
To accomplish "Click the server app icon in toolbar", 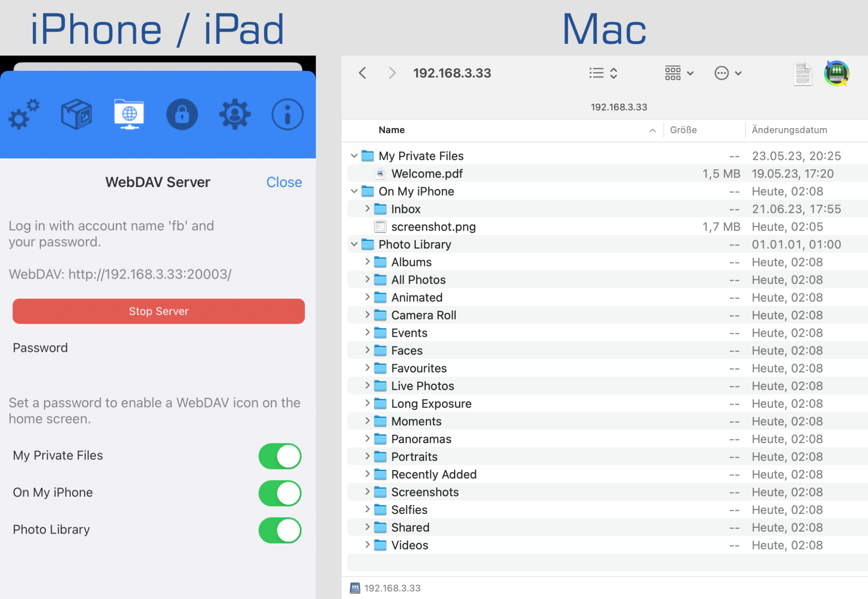I will pyautogui.click(x=836, y=73).
